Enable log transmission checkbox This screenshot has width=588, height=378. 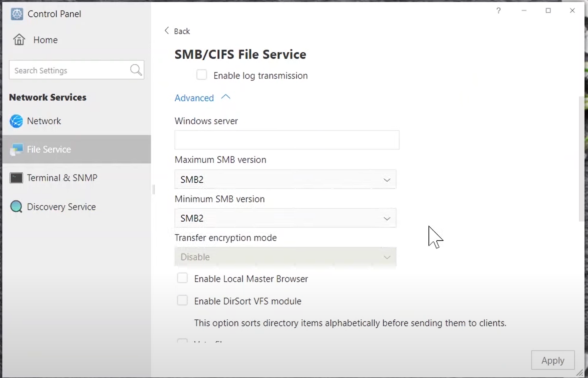[202, 75]
